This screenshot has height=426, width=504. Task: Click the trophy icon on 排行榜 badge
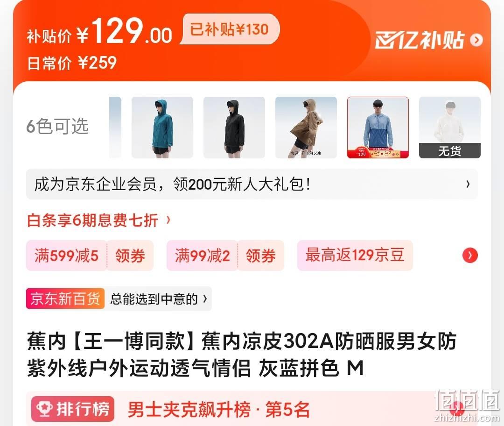tap(44, 409)
